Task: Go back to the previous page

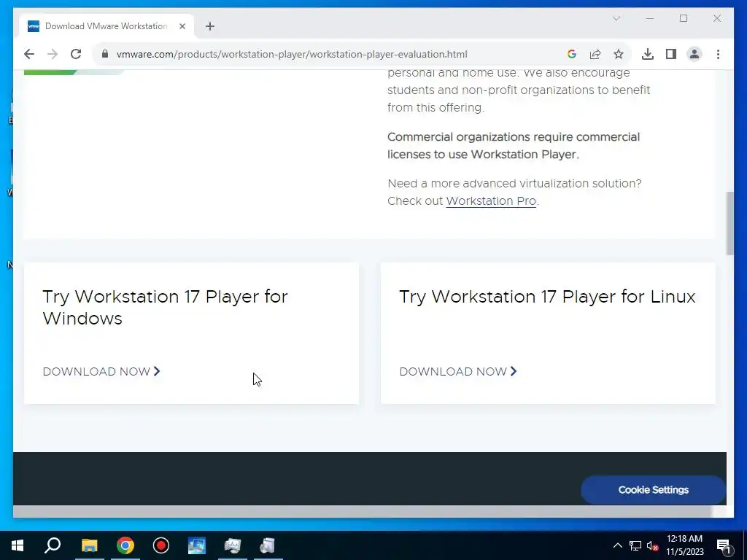Action: point(29,54)
